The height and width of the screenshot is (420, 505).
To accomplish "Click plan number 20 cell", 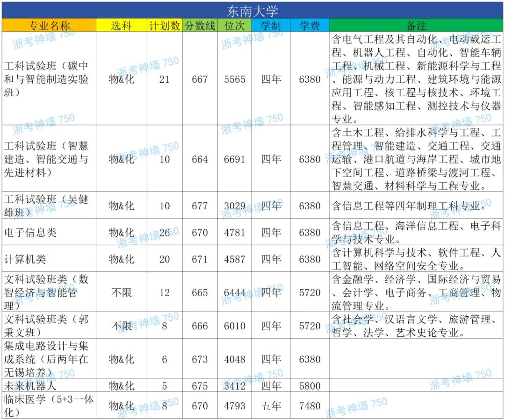I will pyautogui.click(x=165, y=259).
